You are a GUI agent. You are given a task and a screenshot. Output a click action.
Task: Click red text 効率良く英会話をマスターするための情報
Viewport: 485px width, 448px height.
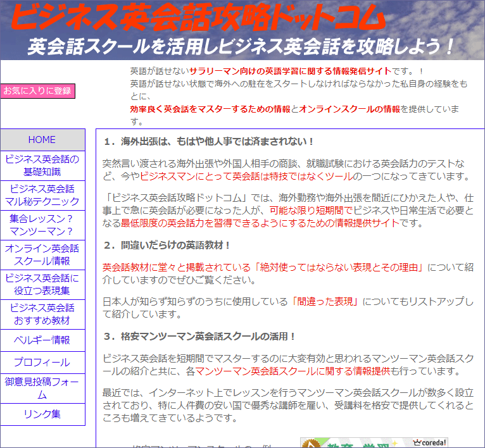click(210, 109)
